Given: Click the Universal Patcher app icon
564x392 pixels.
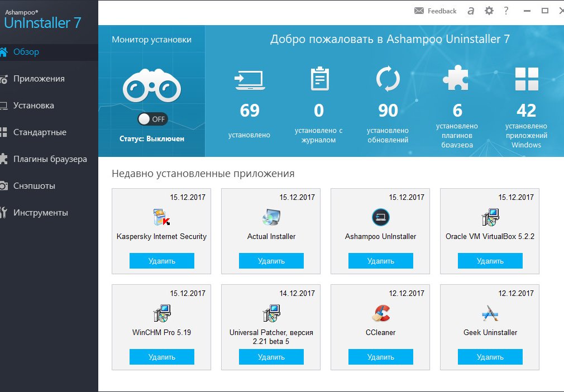Looking at the screenshot, I should [271, 313].
